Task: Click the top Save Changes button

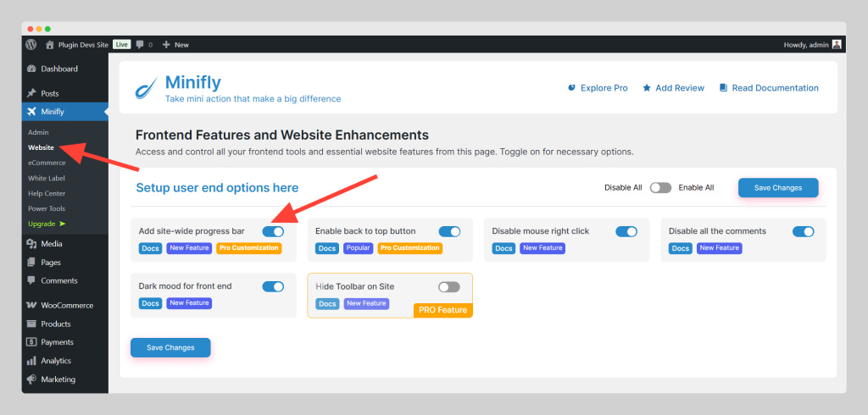Action: (778, 187)
